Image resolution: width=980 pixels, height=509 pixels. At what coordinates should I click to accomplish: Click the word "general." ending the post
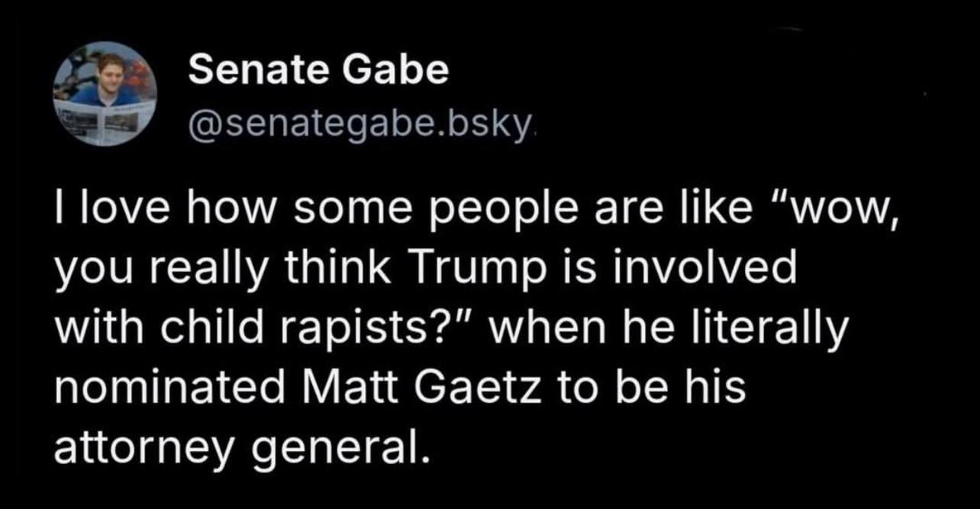pyautogui.click(x=337, y=450)
